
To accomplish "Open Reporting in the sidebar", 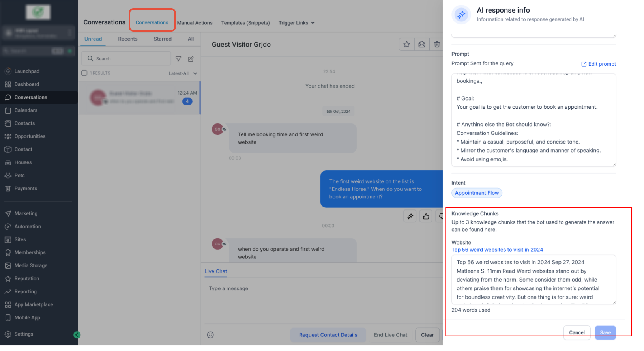I will [x=25, y=291].
